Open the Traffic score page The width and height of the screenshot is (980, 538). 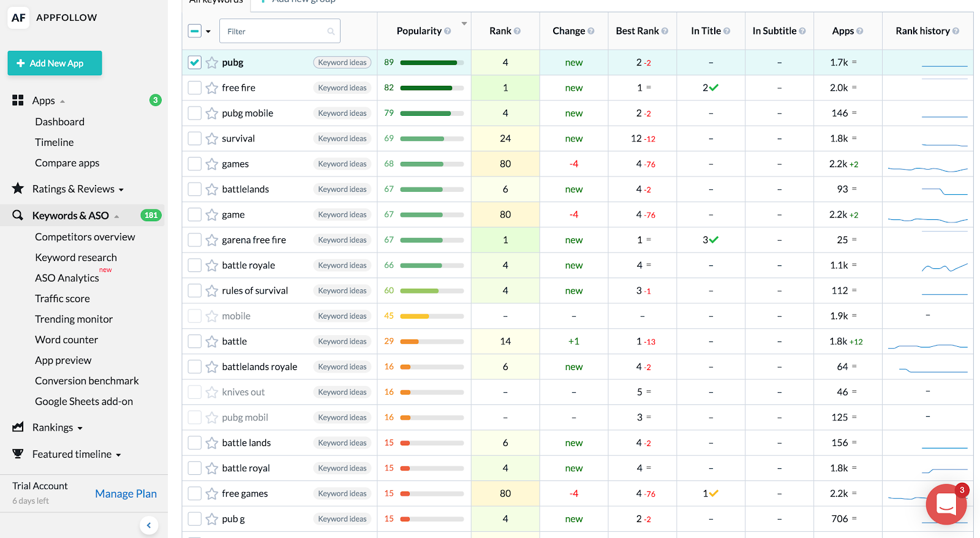pos(62,298)
